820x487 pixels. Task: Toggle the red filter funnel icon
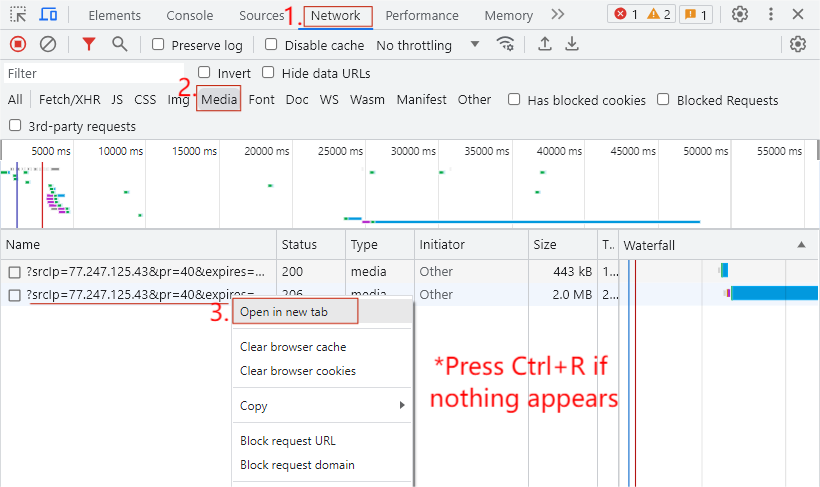pyautogui.click(x=89, y=44)
